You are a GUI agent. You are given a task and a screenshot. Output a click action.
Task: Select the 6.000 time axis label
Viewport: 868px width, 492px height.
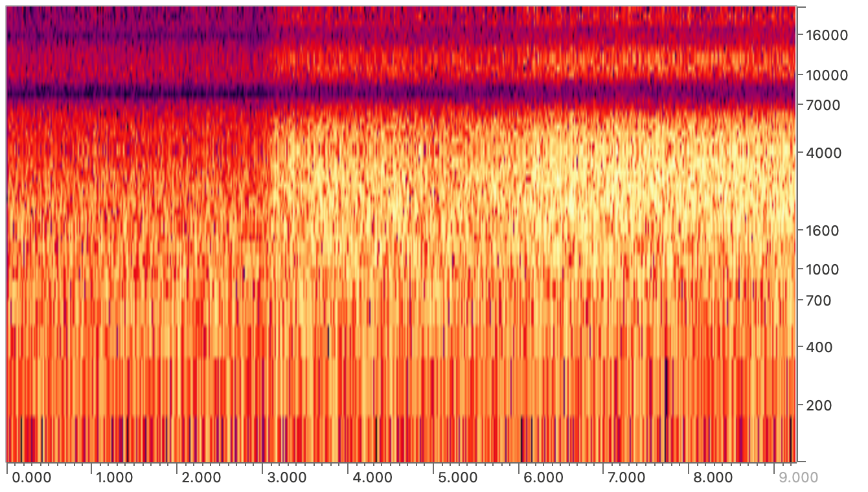[543, 478]
